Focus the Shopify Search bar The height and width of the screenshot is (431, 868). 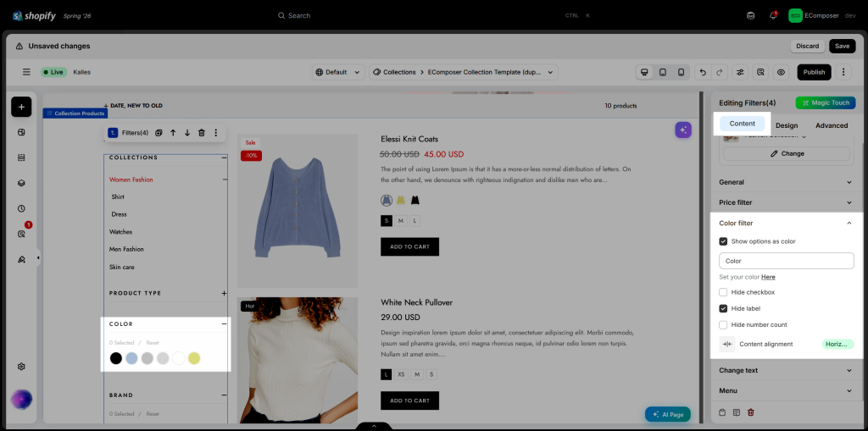[x=433, y=15]
